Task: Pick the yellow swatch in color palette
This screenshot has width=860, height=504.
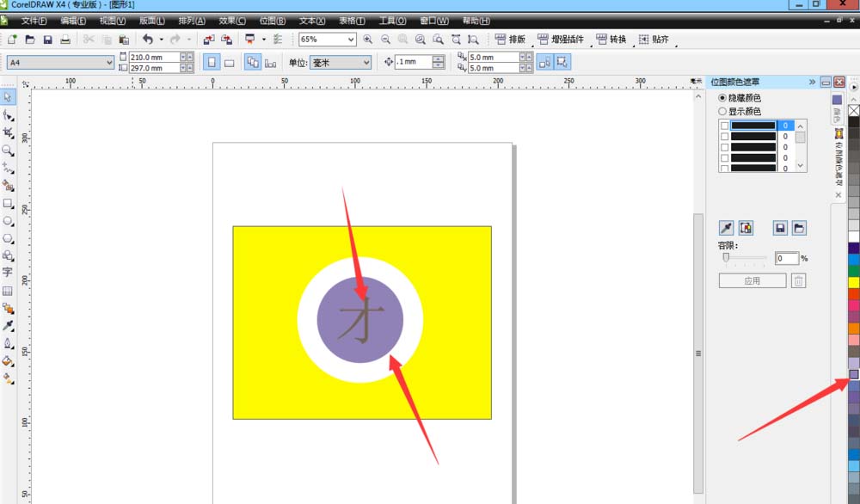Action: (854, 282)
